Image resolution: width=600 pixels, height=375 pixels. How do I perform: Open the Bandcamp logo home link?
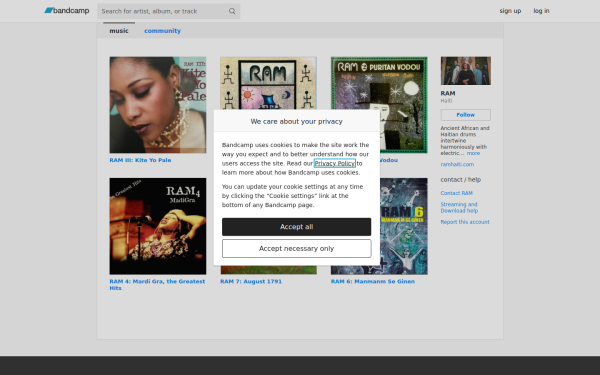(x=67, y=11)
